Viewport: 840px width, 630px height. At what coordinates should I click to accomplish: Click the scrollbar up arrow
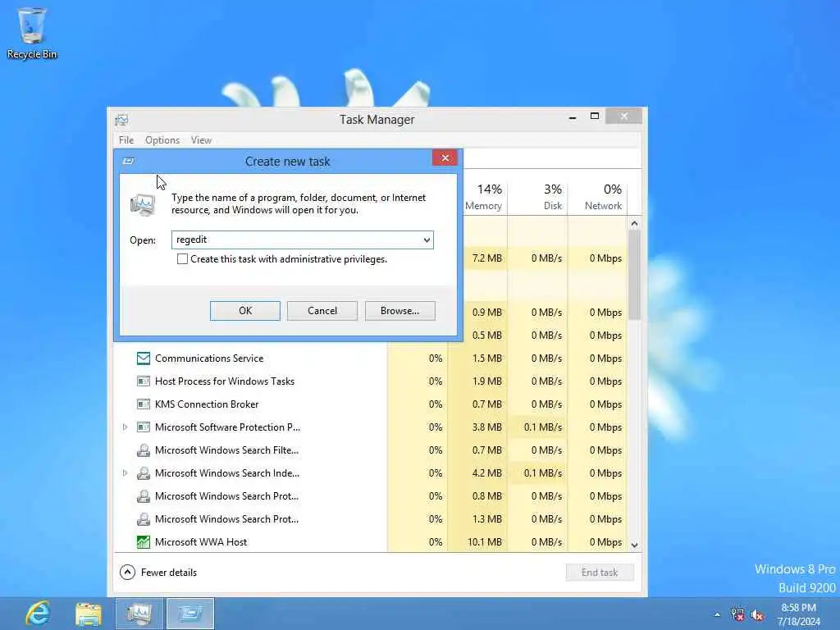click(x=634, y=223)
